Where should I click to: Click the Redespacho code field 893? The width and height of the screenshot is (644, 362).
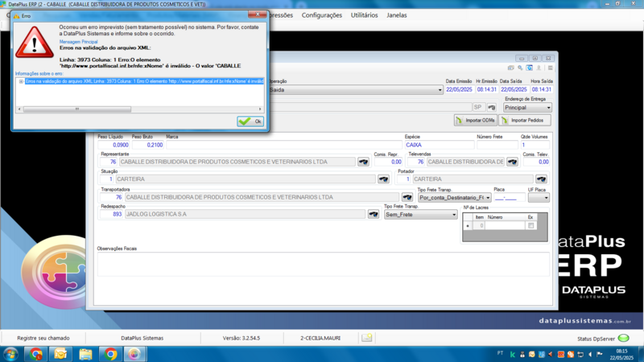click(111, 214)
